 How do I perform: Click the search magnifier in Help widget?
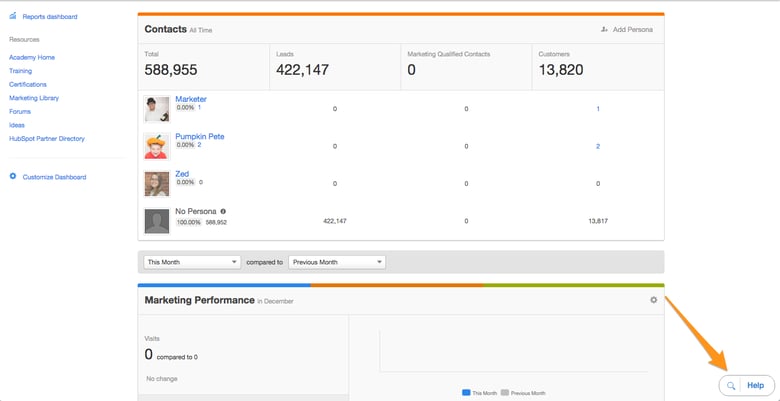(731, 386)
